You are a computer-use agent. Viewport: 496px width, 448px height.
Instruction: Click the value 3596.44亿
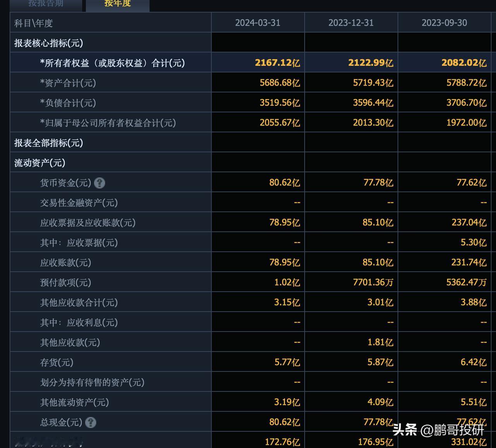coord(373,103)
